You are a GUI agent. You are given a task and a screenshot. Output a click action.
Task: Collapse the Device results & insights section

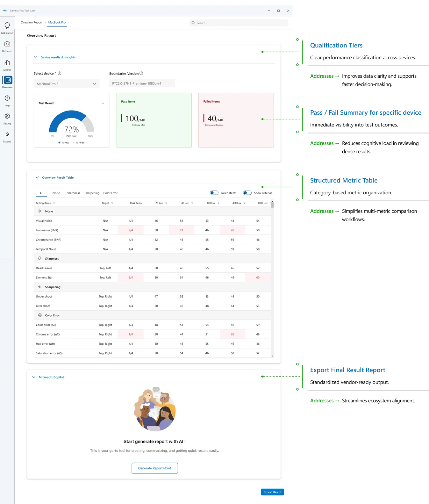click(x=36, y=57)
